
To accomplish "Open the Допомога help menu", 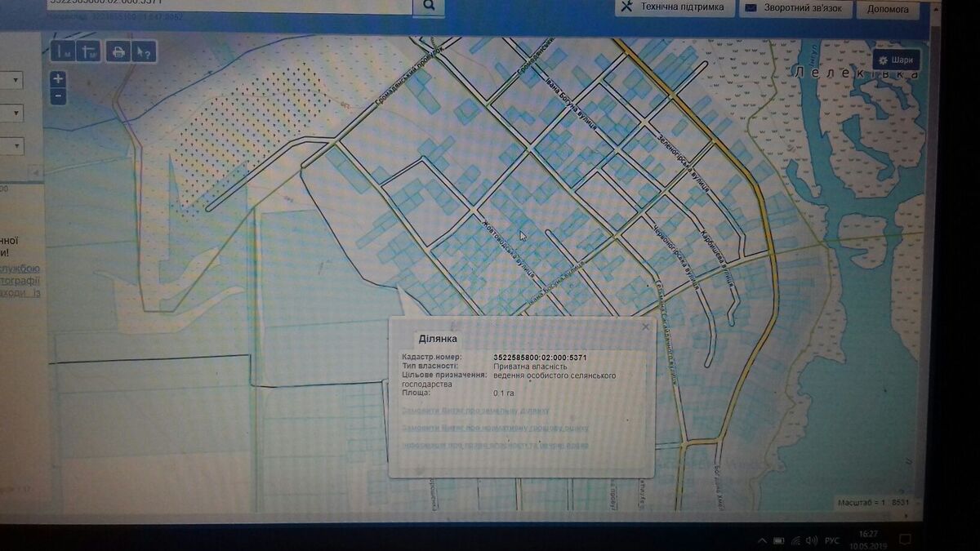I will [x=887, y=9].
